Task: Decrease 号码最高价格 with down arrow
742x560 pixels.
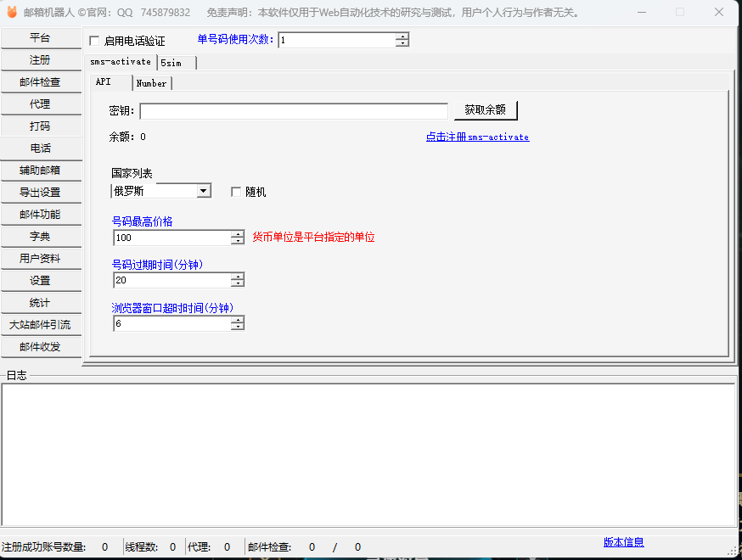Action: (x=238, y=242)
